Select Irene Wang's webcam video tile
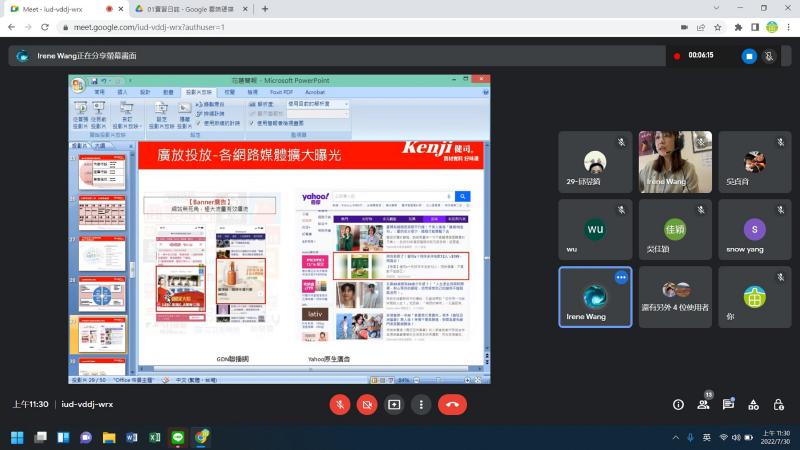Image resolution: width=800 pixels, height=450 pixels. pos(675,162)
